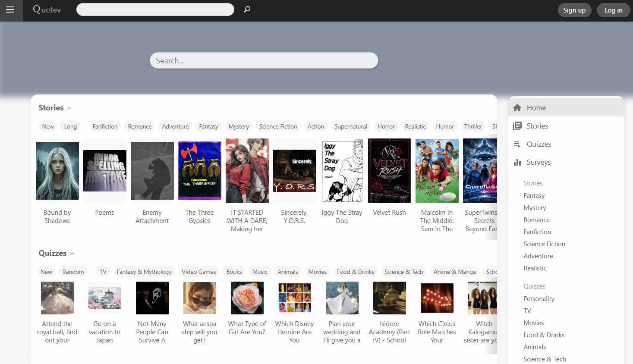Select the Supernatural stories tag

(351, 126)
